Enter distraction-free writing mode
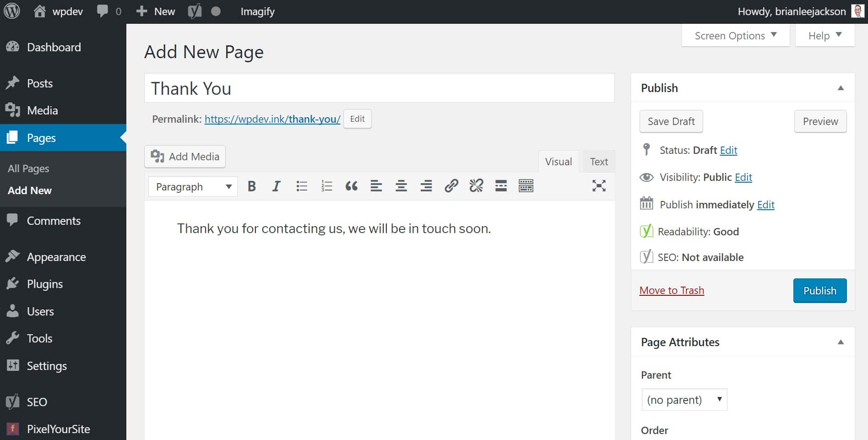Image resolution: width=868 pixels, height=440 pixels. [599, 186]
